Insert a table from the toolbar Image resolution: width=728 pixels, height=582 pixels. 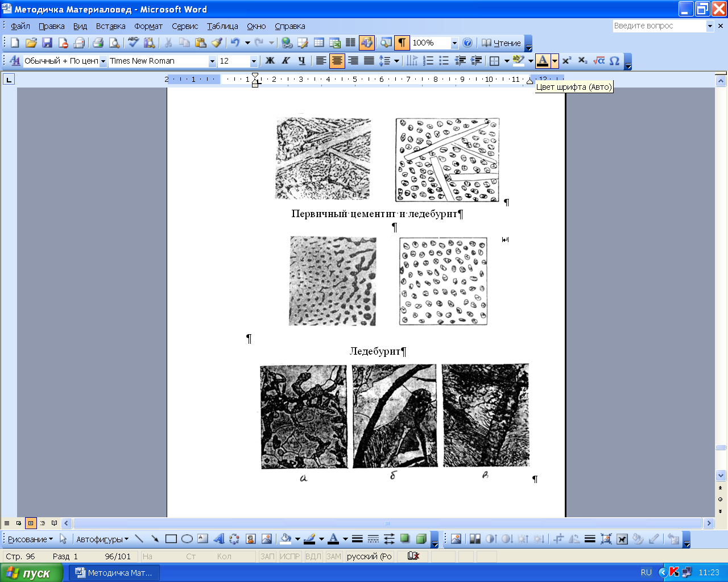pyautogui.click(x=319, y=43)
